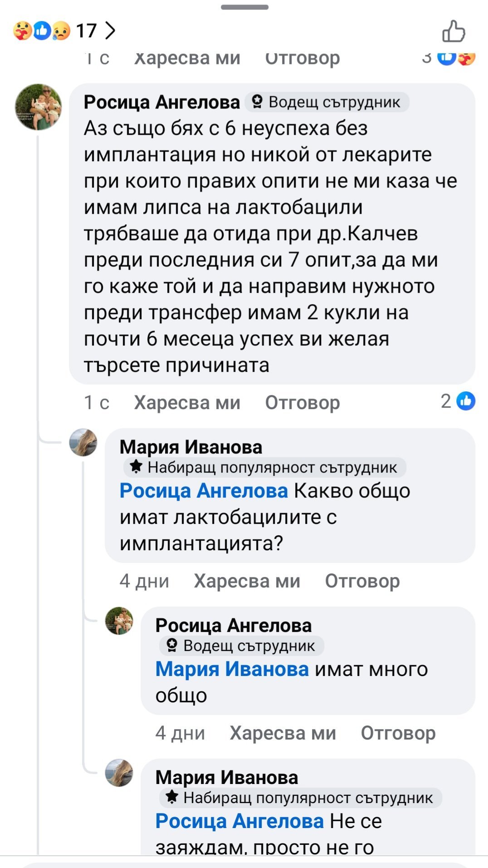Open Мария Иванова's avatar beside her лактобацилите question

click(x=83, y=442)
